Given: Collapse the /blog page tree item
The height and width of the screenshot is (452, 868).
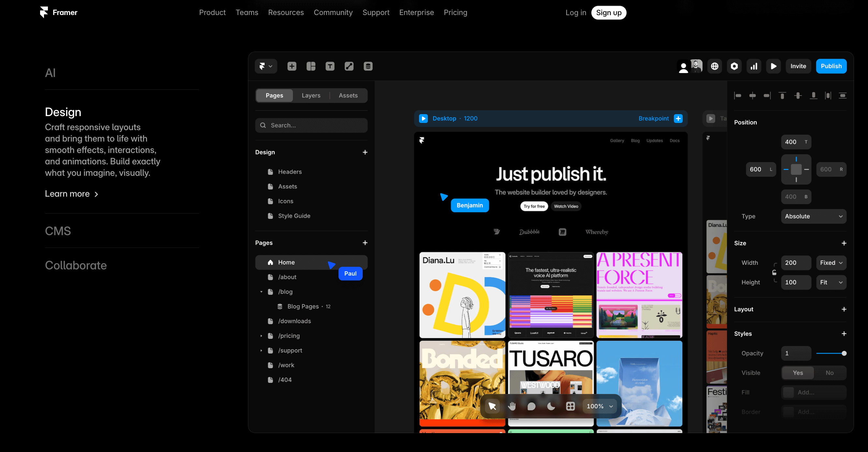Looking at the screenshot, I should tap(261, 292).
